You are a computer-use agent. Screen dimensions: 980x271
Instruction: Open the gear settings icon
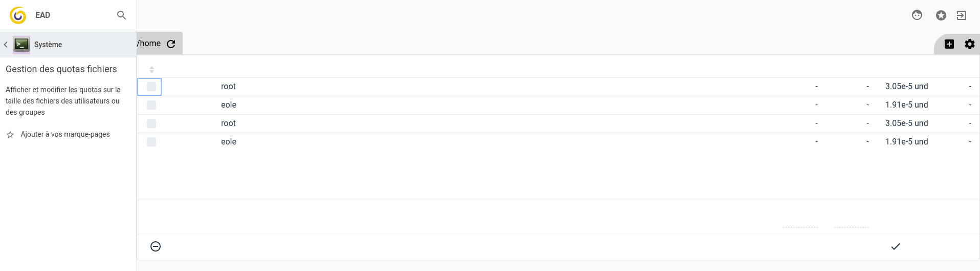coord(969,44)
